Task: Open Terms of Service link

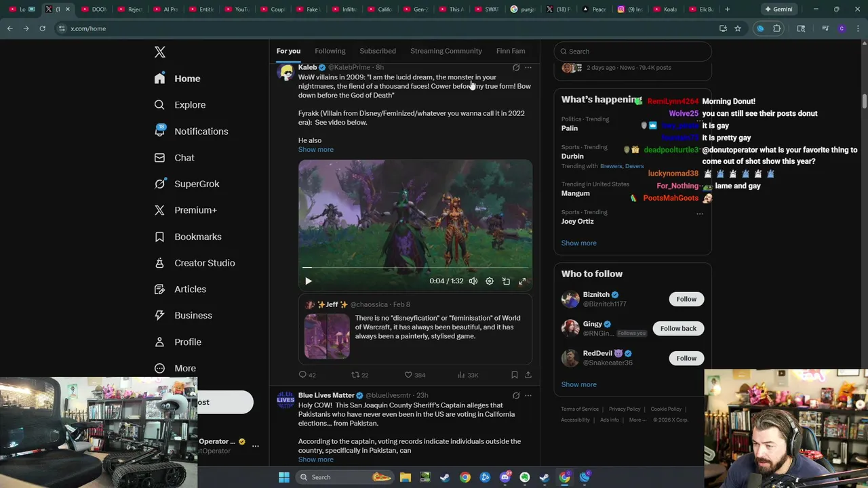Action: (x=580, y=409)
